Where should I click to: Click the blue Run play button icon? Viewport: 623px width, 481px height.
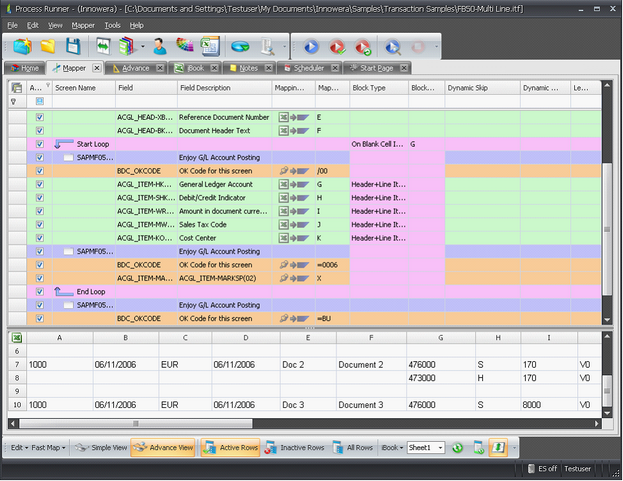[x=311, y=46]
